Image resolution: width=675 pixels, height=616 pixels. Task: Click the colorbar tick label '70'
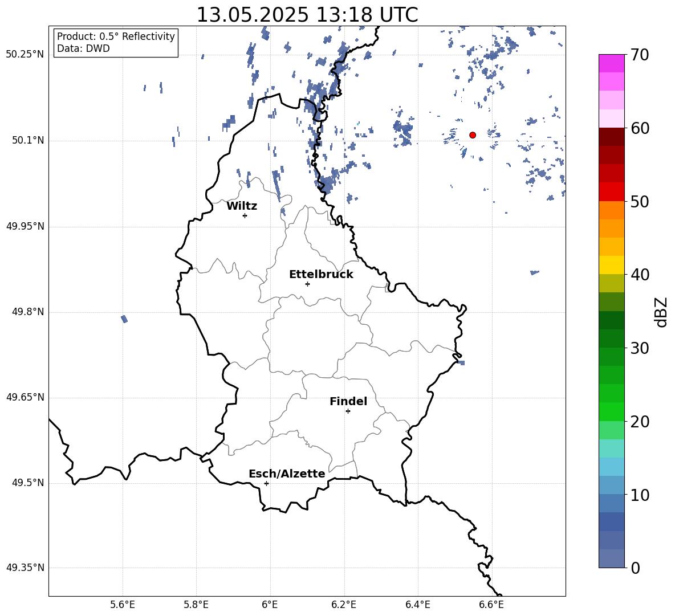coord(639,55)
